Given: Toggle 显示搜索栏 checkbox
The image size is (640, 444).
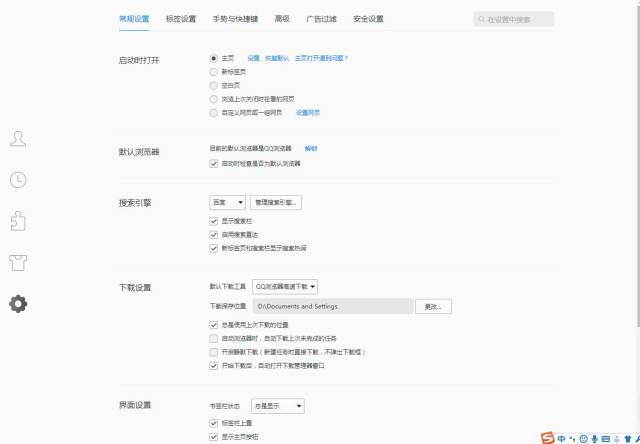Looking at the screenshot, I should tap(213, 221).
